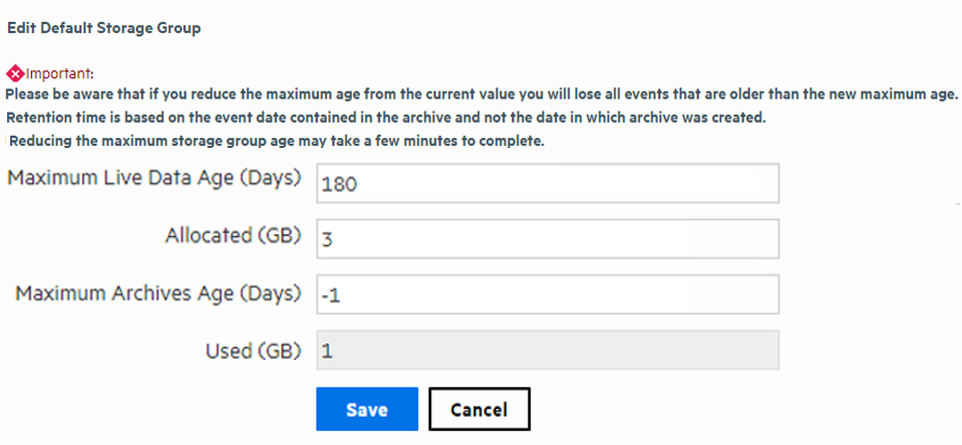Click the 'Maximum Live Data Age (Days)' label

155,180
